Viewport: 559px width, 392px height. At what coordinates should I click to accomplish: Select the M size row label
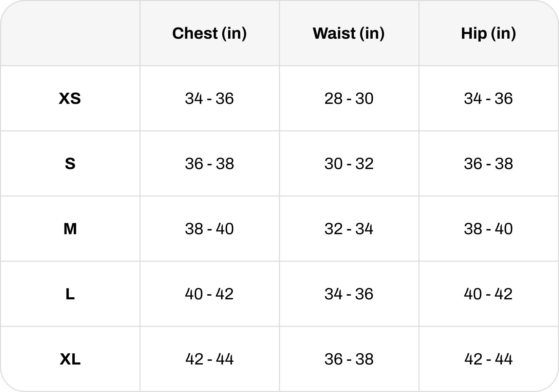click(70, 229)
